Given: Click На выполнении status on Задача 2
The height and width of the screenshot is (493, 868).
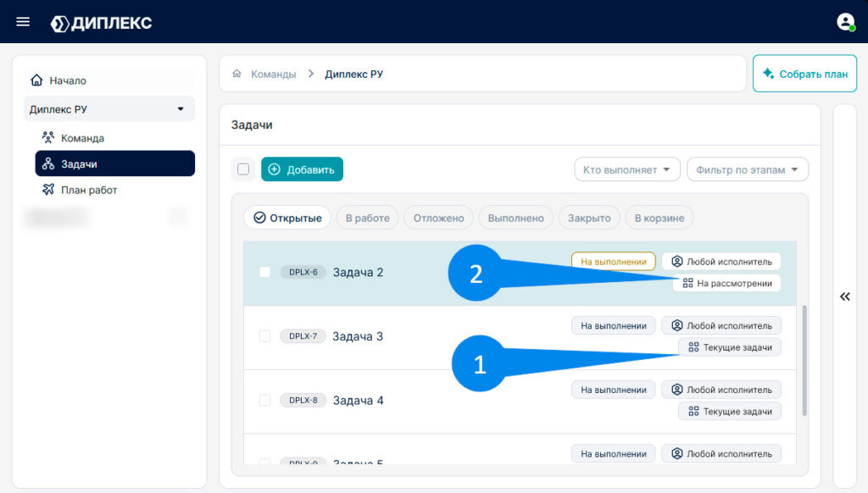Looking at the screenshot, I should [614, 261].
